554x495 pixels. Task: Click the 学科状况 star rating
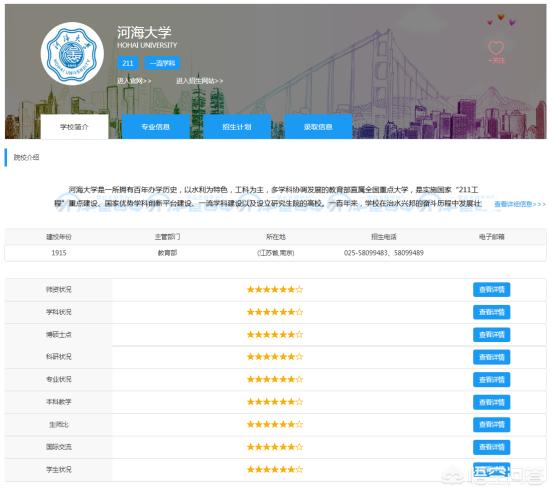tap(275, 312)
